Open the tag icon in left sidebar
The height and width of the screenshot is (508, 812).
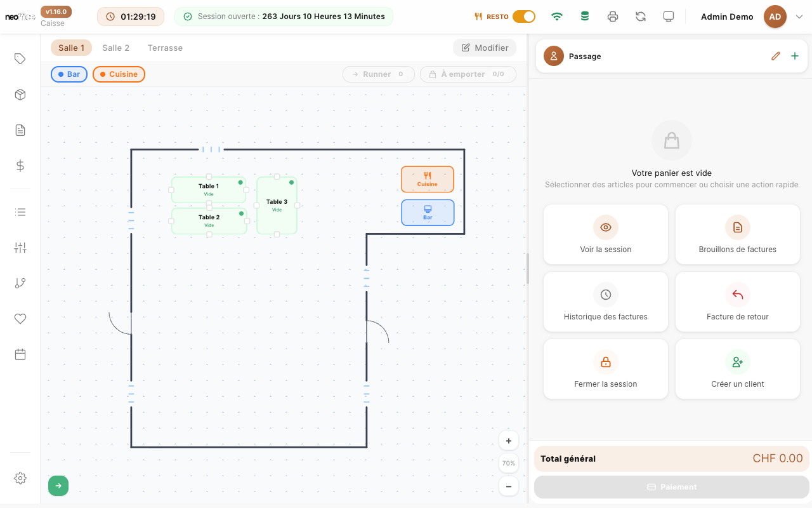click(20, 59)
